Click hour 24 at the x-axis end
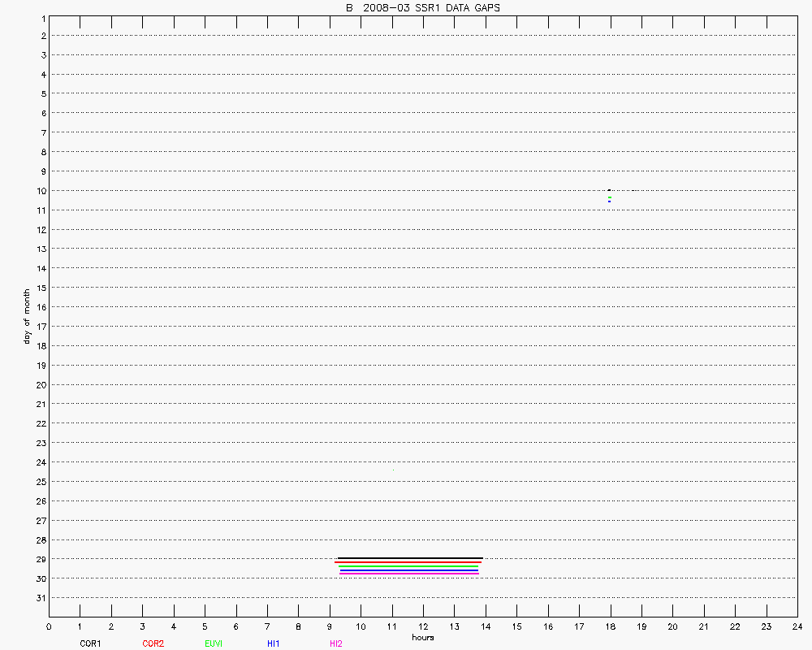 click(x=797, y=626)
